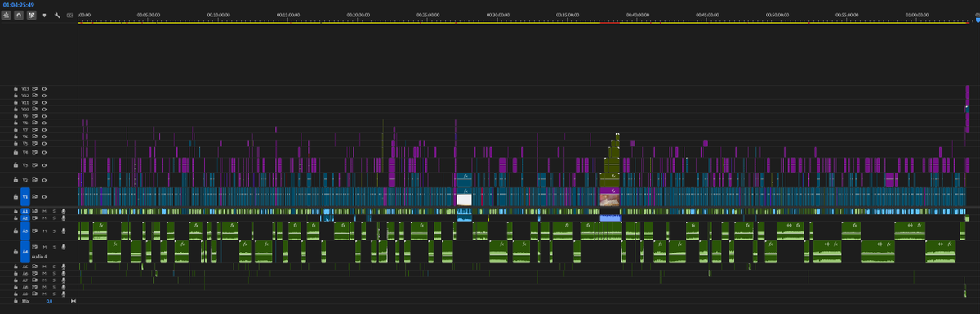This screenshot has height=314, width=980.
Task: Jump to 00:15:00:00 on the time ruler
Action: [289, 15]
